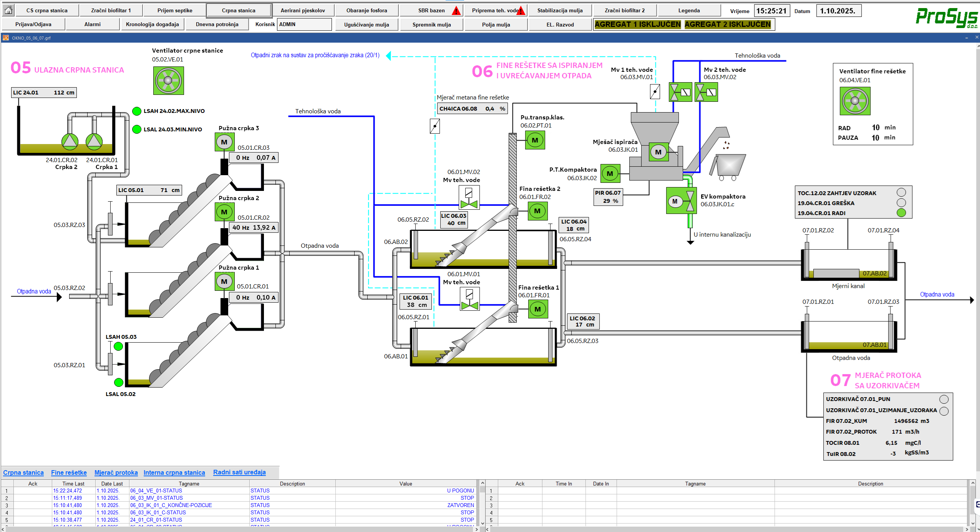The image size is (980, 532).
Task: Click the Mv 2 teh. vode valve icon
Action: pos(706,92)
